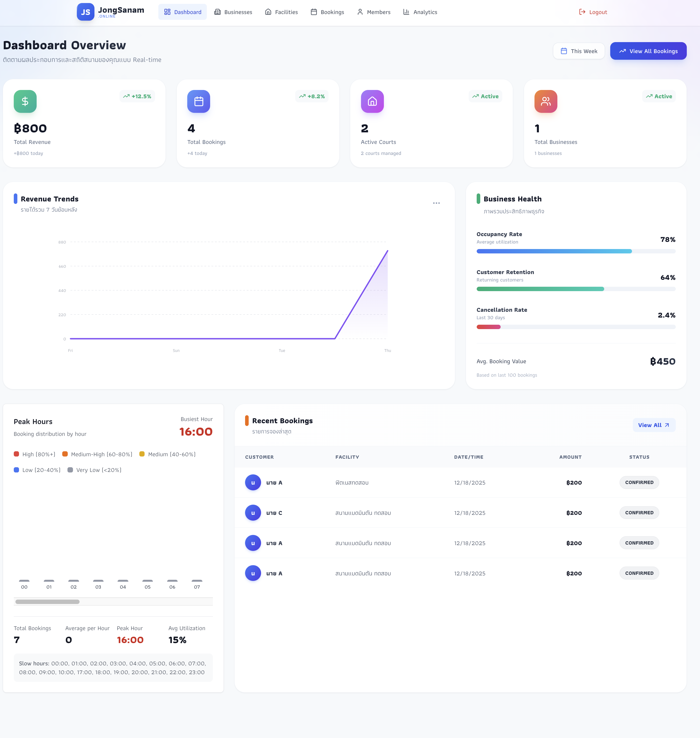Click View All link in Recent Bookings
Image resolution: width=700 pixels, height=738 pixels.
tap(654, 425)
